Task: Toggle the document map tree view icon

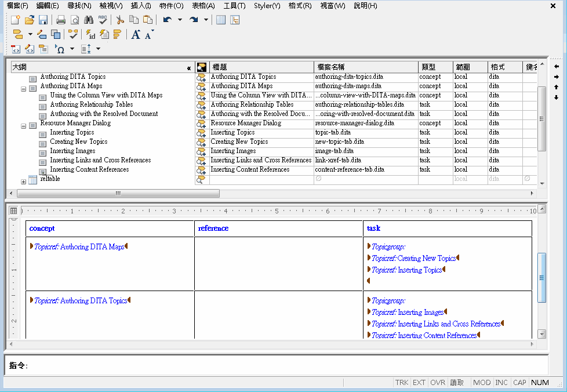Action: (235, 20)
